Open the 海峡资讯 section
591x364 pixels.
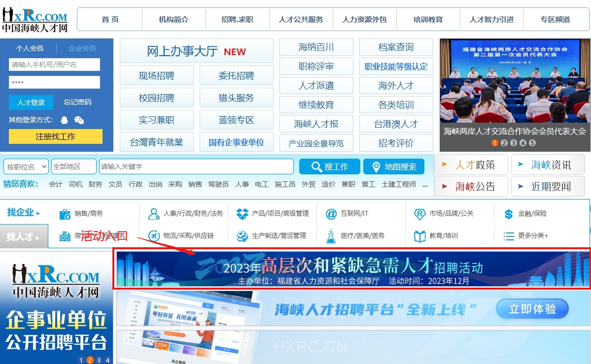coord(548,165)
